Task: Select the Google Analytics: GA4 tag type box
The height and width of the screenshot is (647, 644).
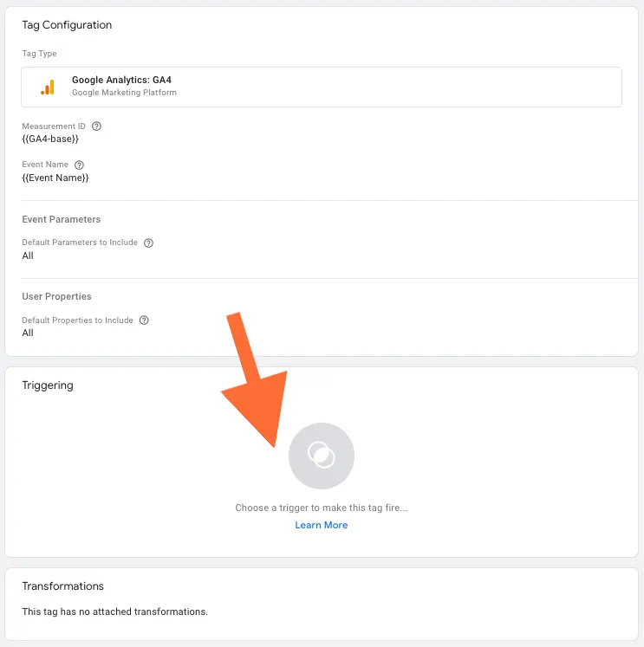Action: (322, 87)
